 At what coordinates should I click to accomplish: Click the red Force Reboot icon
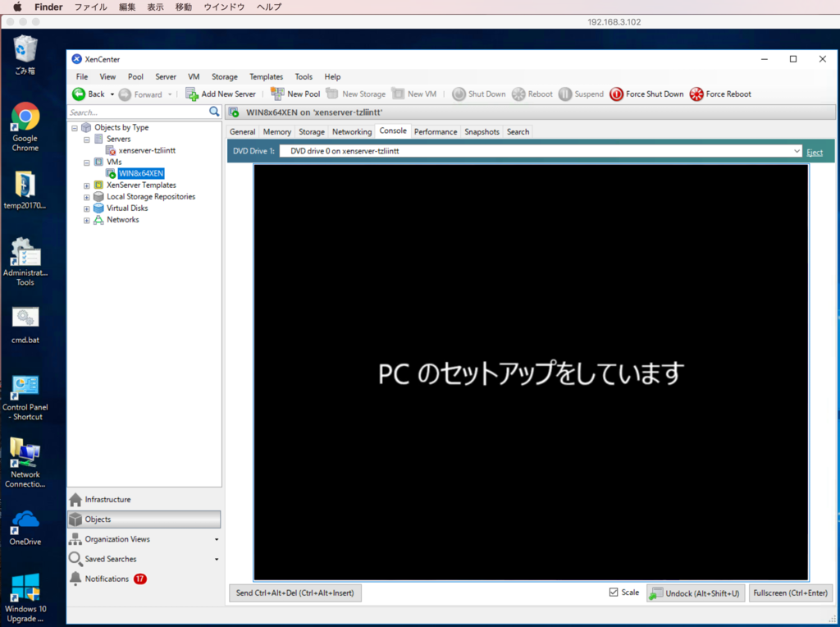tap(696, 94)
